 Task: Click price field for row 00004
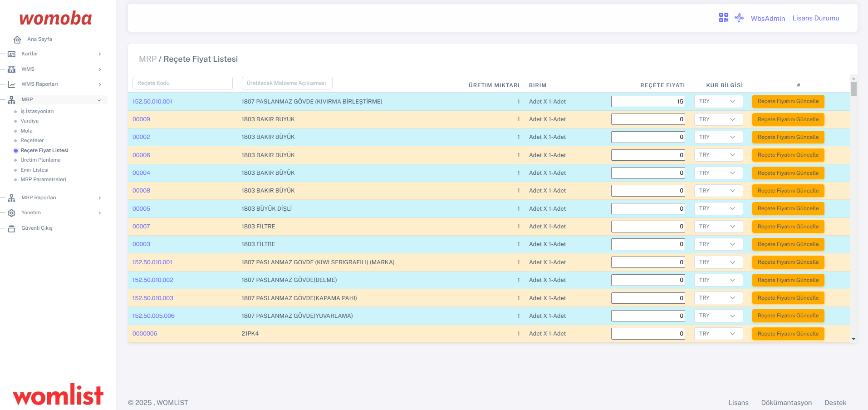648,173
